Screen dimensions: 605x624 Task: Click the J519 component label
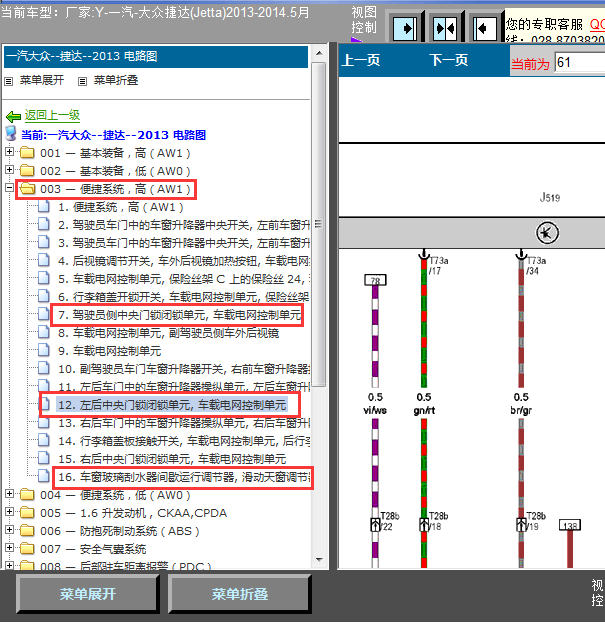point(550,197)
